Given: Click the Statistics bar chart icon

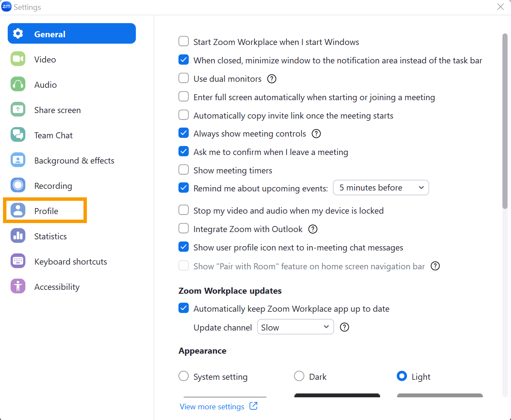Looking at the screenshot, I should point(18,236).
